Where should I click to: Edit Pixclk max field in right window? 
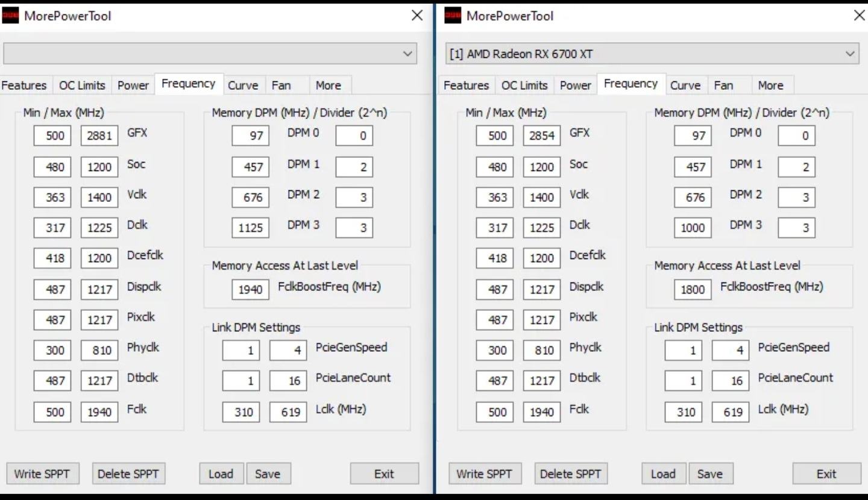click(542, 320)
